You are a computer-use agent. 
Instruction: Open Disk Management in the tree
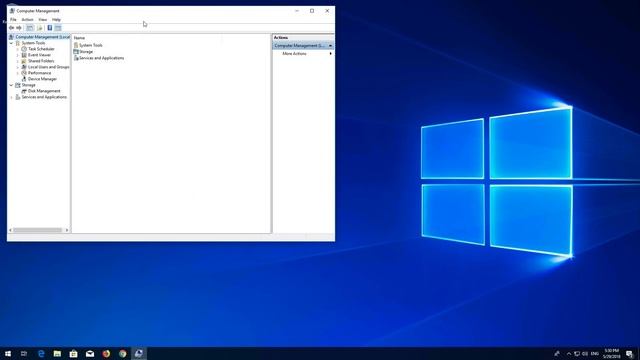click(x=44, y=91)
